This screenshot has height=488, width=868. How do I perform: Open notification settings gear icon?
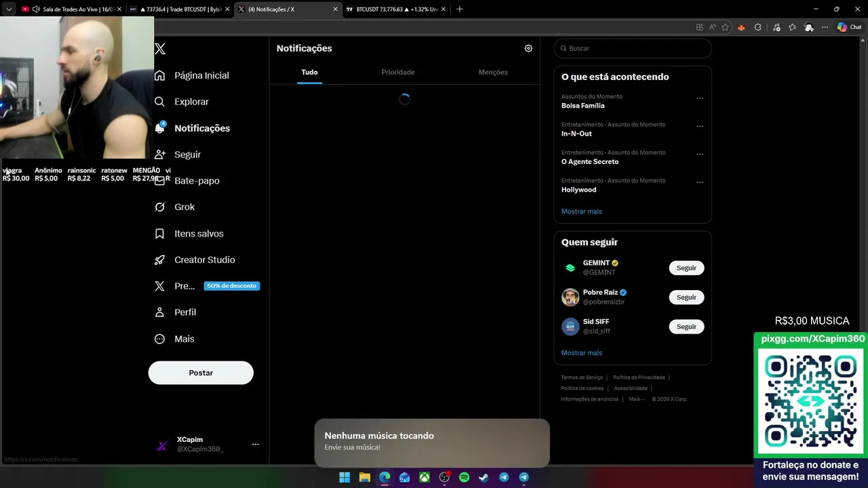[x=528, y=48]
